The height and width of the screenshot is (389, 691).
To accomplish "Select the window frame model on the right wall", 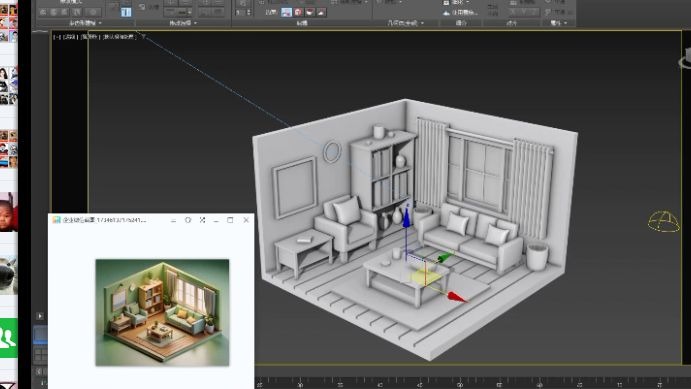I will [x=479, y=170].
